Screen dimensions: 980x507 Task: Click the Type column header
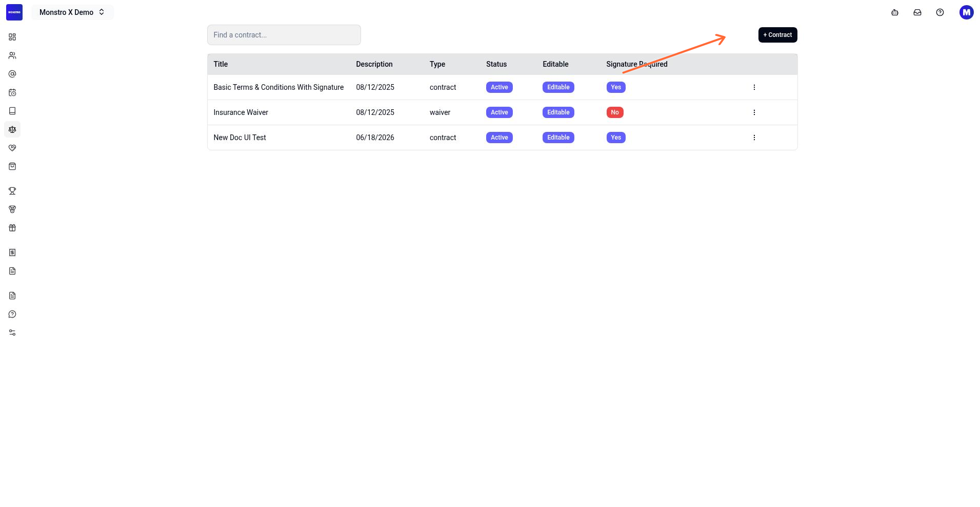(x=437, y=64)
